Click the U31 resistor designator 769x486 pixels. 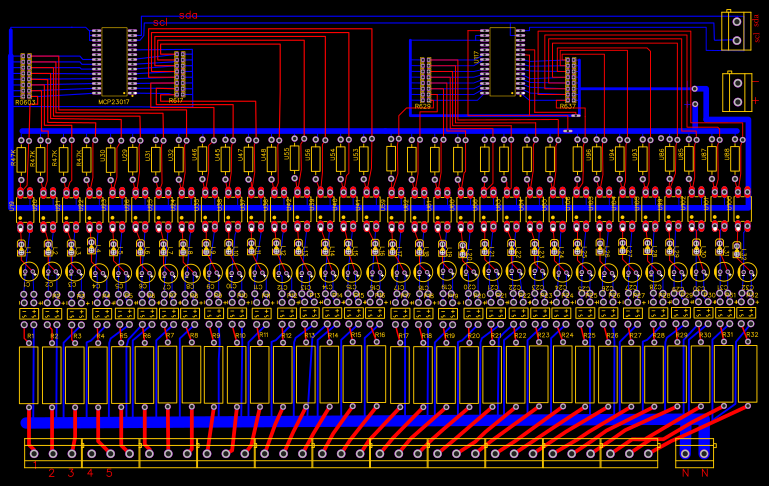click(x=148, y=155)
